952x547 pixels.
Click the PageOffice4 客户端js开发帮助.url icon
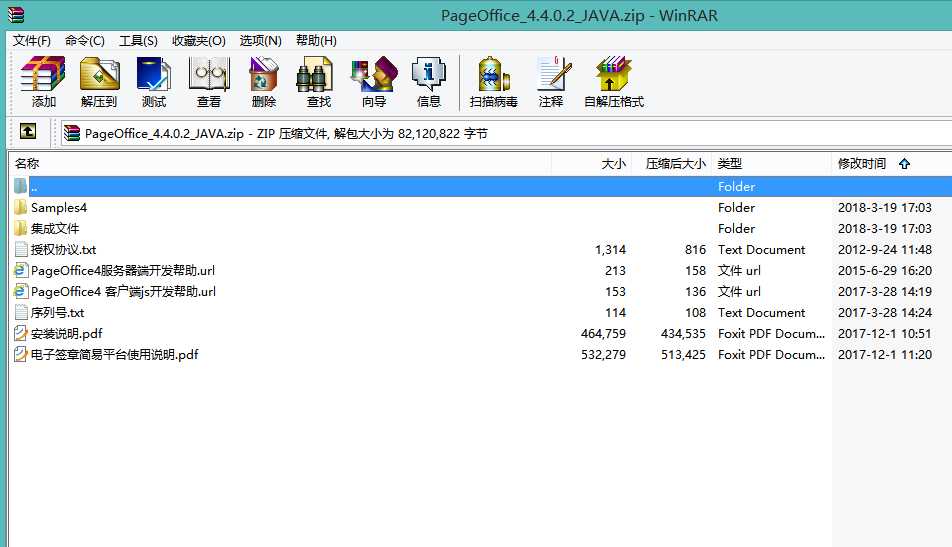click(x=21, y=291)
